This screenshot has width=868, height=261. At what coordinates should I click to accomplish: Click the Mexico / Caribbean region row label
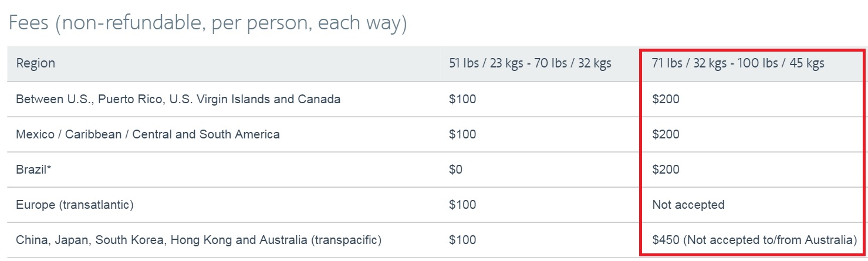coord(148,134)
